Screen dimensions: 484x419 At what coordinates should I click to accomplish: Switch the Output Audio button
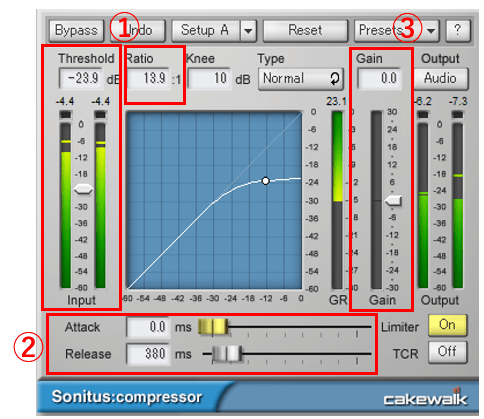point(441,79)
